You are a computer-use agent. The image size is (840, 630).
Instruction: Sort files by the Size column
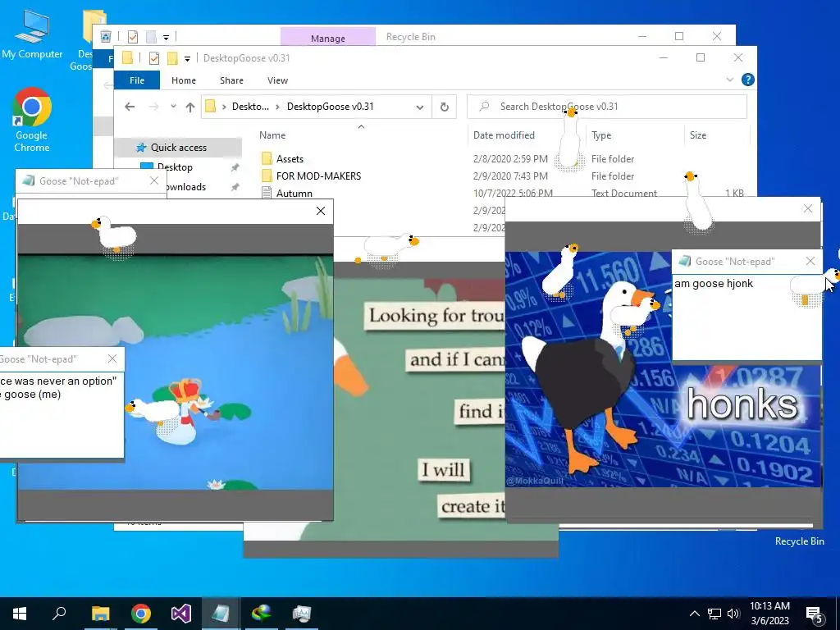(x=697, y=135)
